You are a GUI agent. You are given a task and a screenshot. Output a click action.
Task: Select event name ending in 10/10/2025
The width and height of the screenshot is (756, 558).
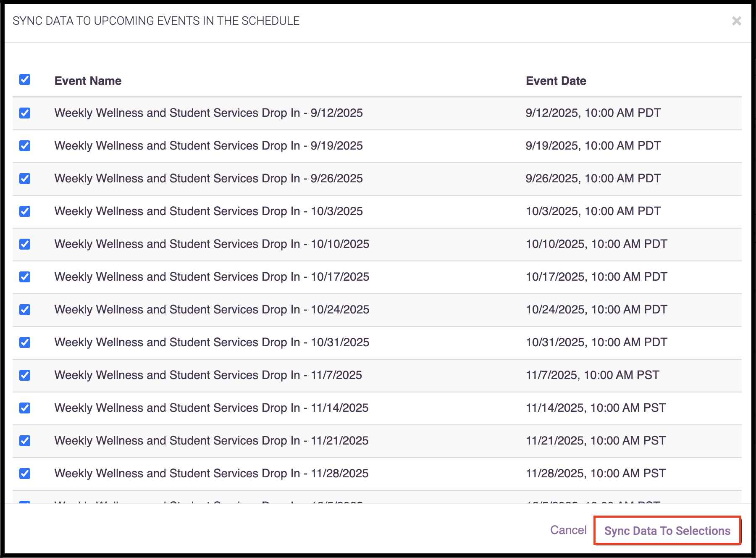(212, 244)
